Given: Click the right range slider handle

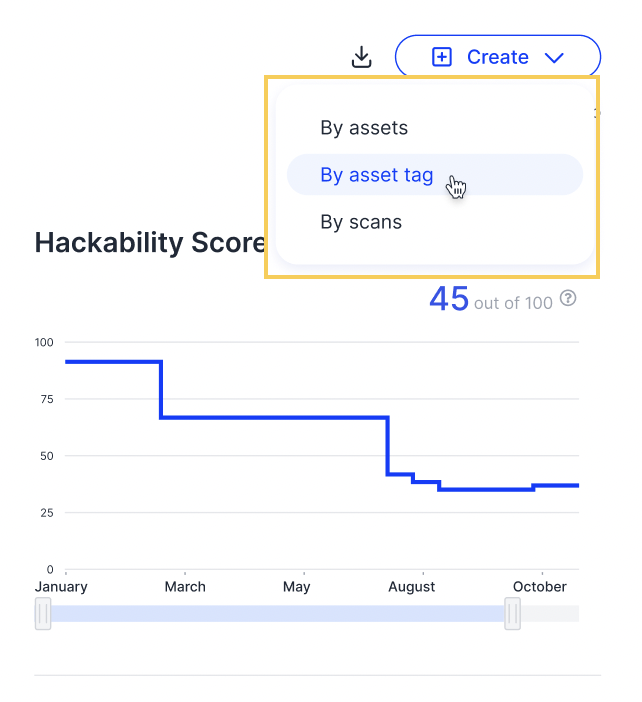Looking at the screenshot, I should tap(513, 613).
